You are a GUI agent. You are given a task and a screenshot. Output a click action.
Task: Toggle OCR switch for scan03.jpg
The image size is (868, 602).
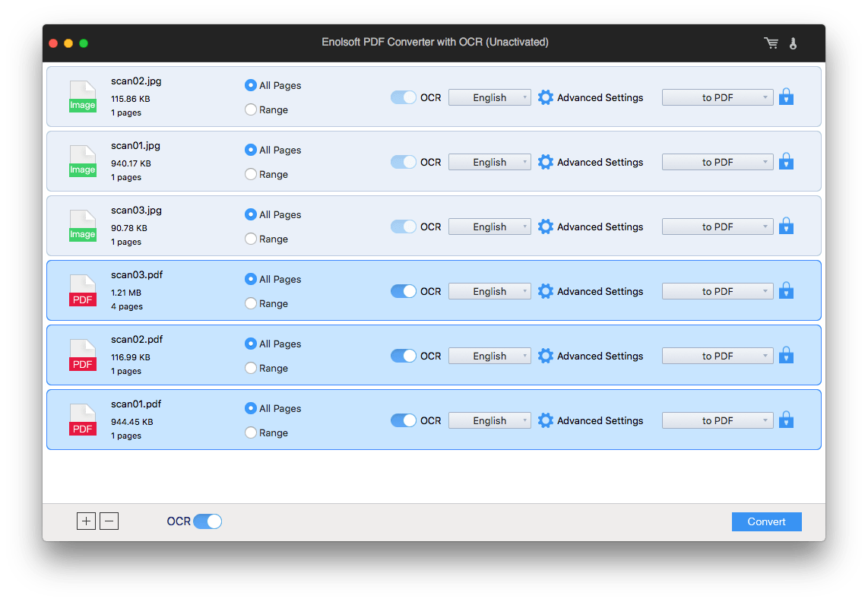403,227
